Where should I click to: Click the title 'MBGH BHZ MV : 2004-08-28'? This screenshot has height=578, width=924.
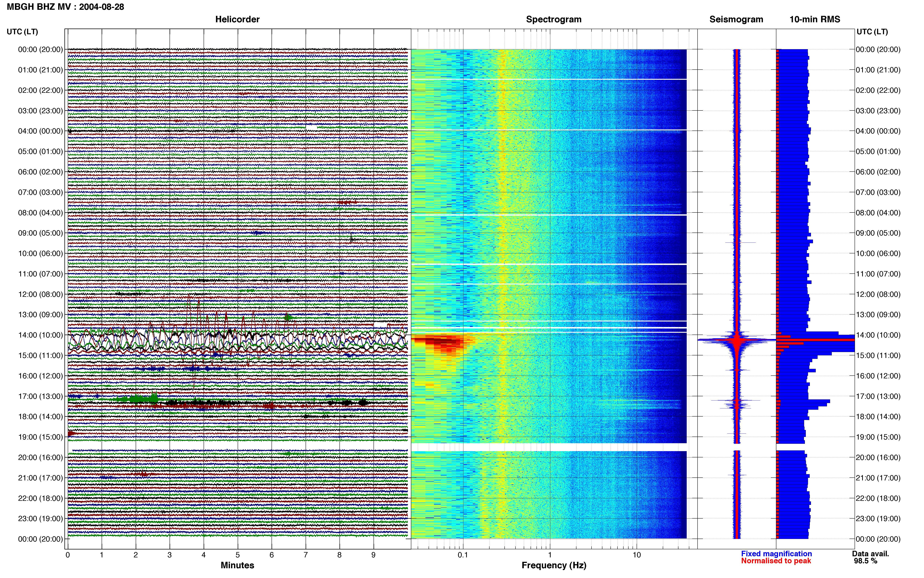(65, 7)
